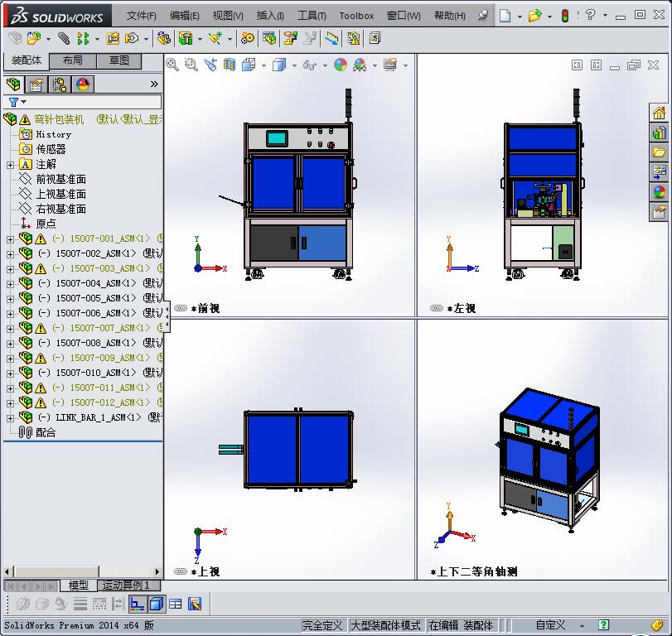Insert a Bill of Materials
672x636 pixels.
269,39
